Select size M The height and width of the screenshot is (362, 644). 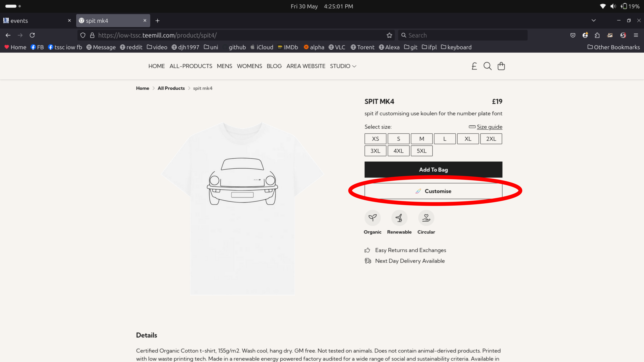coord(421,139)
